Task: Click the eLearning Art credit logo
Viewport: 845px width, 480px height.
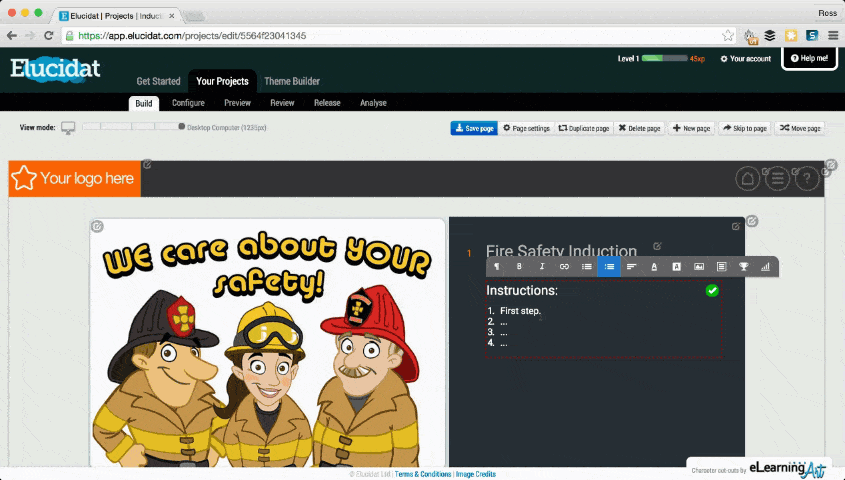Action: tap(787, 468)
